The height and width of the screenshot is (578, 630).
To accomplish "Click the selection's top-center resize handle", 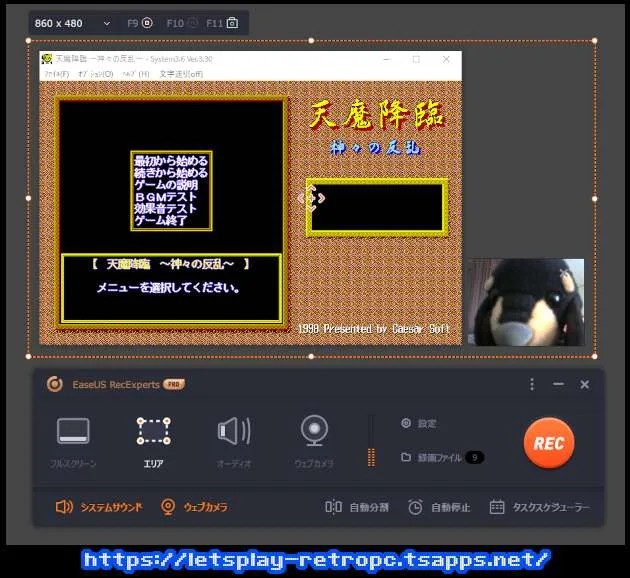I will [x=311, y=41].
